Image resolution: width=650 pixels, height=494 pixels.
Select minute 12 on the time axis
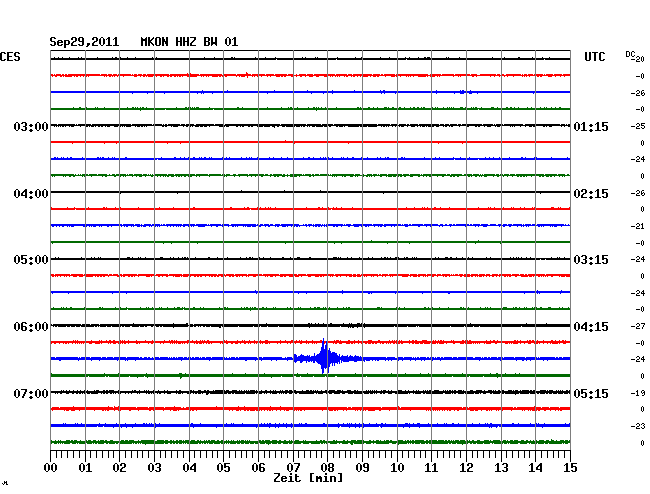(x=466, y=468)
